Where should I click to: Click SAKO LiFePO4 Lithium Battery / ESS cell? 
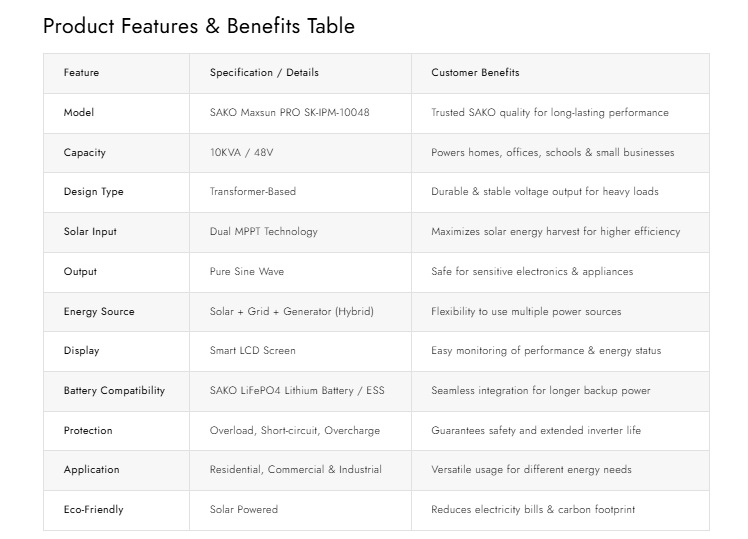coord(297,391)
